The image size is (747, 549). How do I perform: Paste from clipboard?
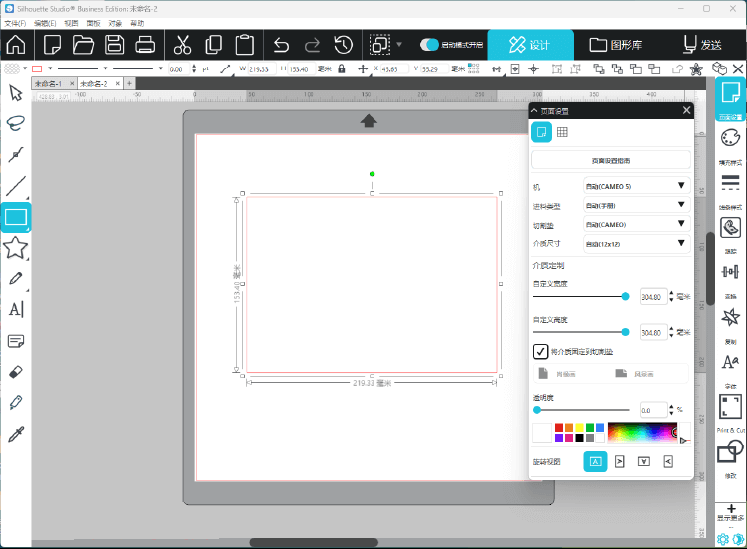(x=244, y=45)
